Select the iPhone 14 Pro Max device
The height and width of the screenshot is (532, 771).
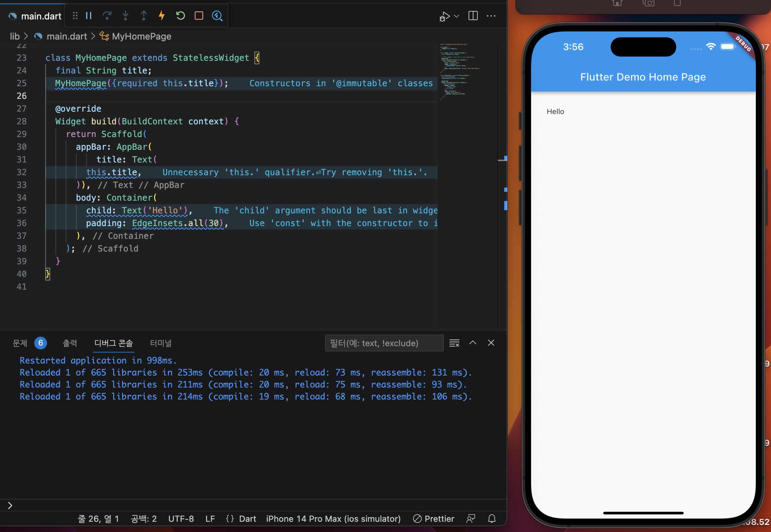tap(333, 519)
